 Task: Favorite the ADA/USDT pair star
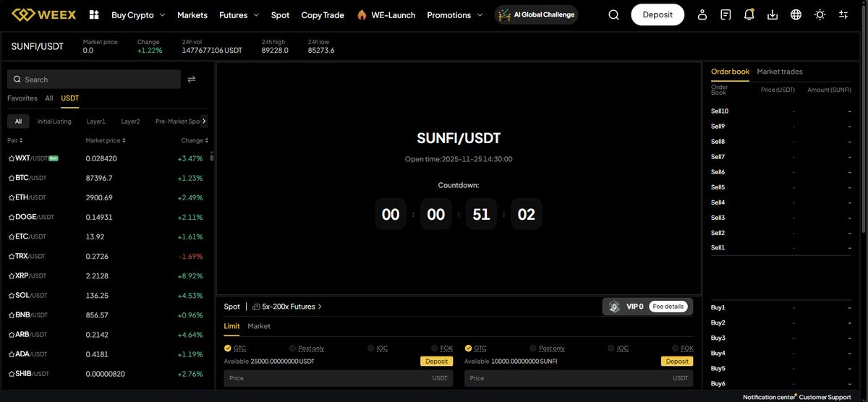11,354
